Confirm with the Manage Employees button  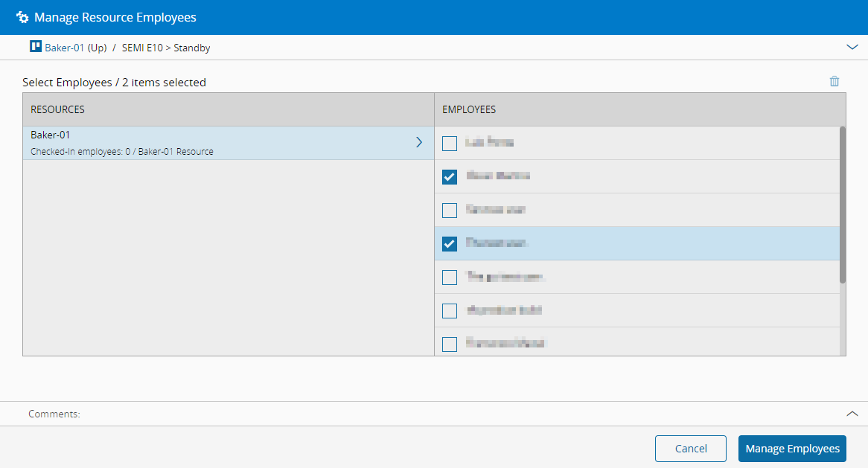click(792, 449)
